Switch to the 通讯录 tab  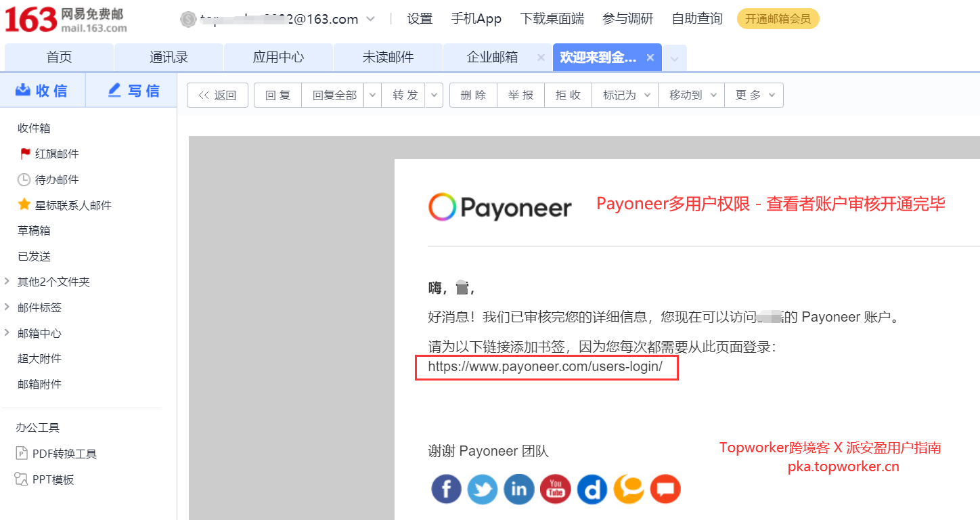pos(169,58)
